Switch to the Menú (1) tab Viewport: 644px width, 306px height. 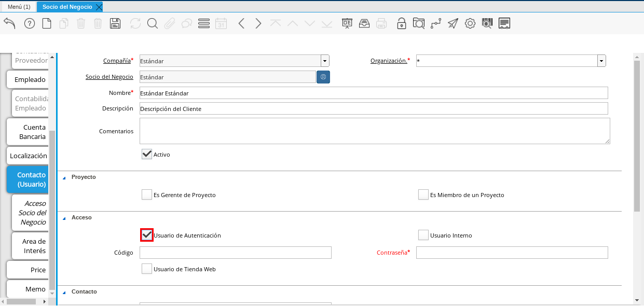click(x=19, y=7)
